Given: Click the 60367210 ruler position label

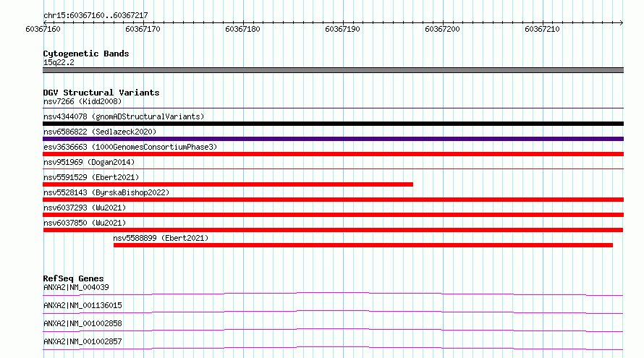Looking at the screenshot, I should pyautogui.click(x=542, y=29).
